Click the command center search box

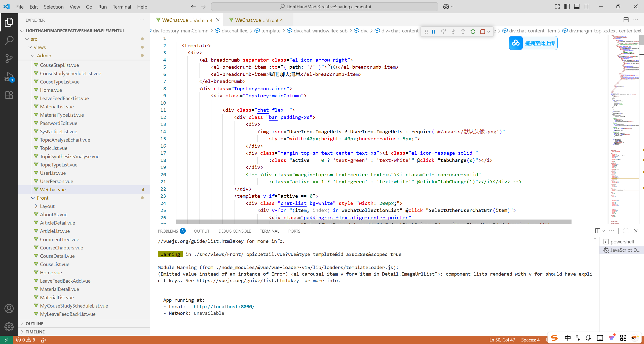click(324, 7)
